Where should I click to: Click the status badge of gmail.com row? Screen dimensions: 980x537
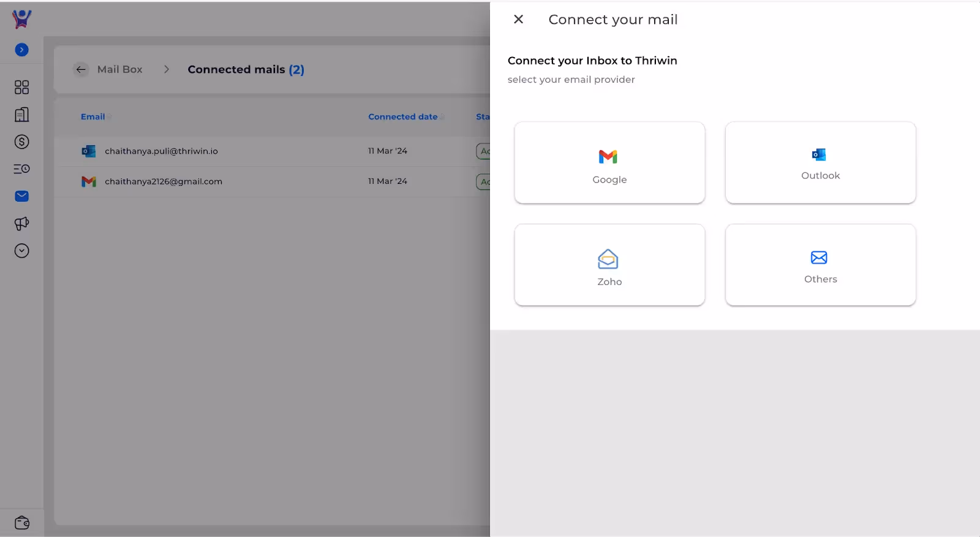tap(483, 181)
